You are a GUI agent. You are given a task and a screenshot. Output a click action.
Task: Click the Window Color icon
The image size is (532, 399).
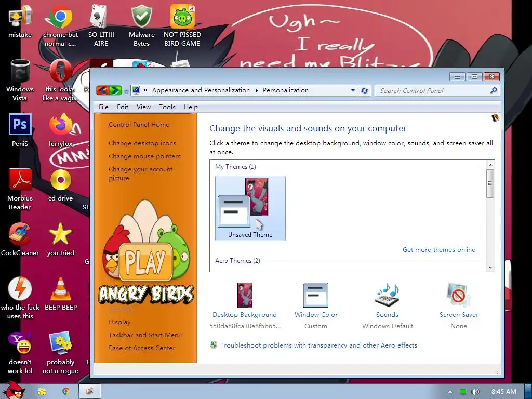click(x=315, y=295)
